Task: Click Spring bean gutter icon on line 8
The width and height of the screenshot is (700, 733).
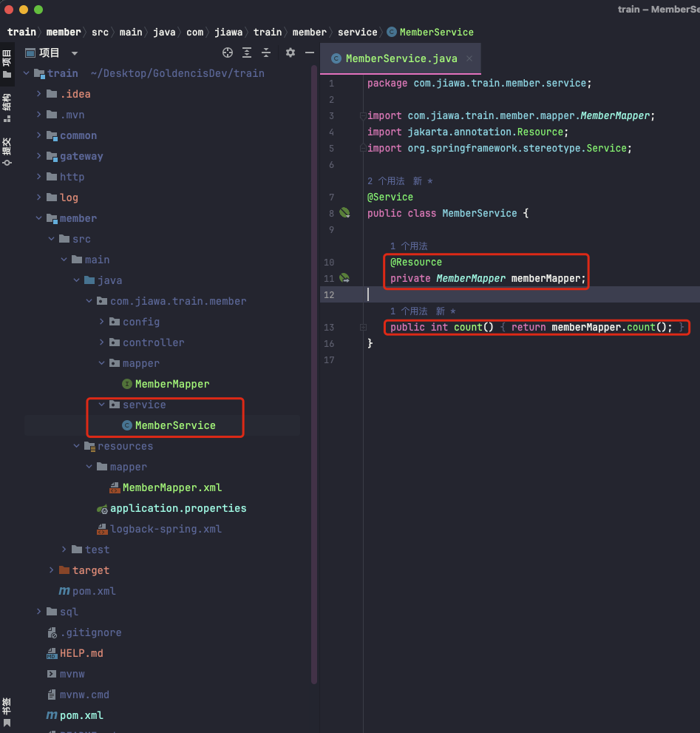Action: point(345,213)
